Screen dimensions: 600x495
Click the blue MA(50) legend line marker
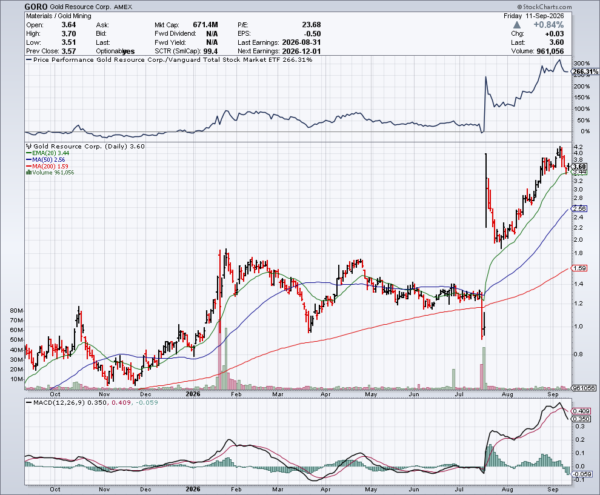29,160
